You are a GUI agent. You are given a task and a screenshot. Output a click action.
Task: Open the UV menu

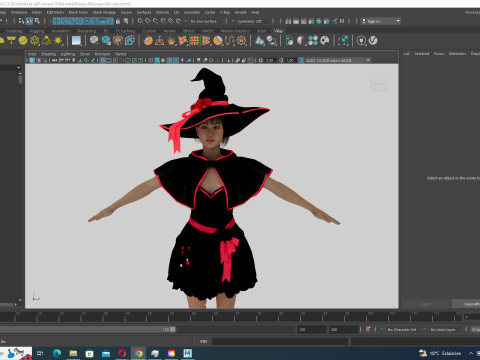[x=176, y=12]
